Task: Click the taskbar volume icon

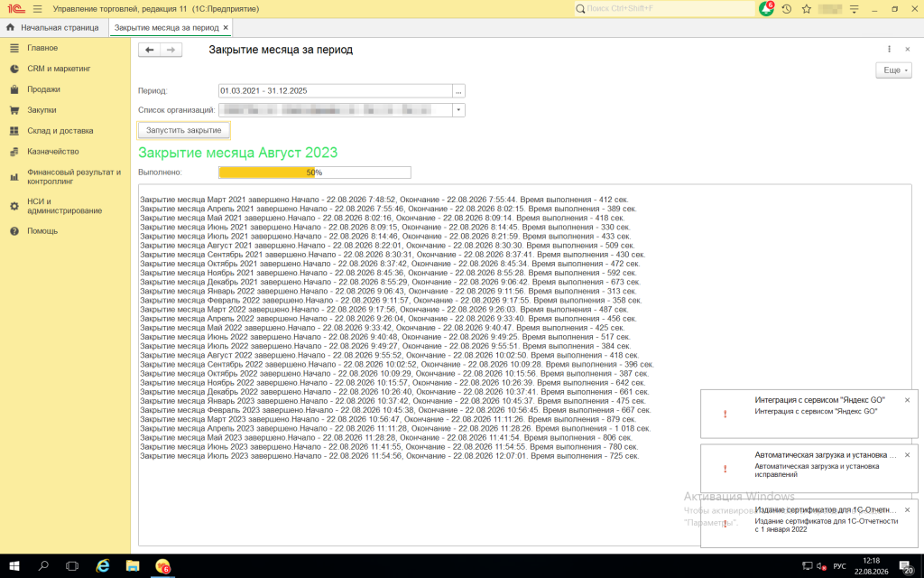Action: [x=821, y=566]
